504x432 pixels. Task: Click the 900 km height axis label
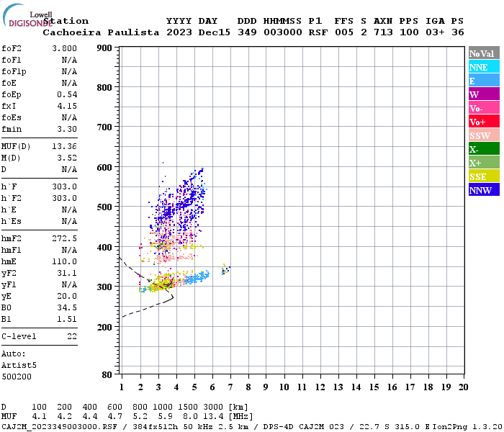[x=104, y=48]
